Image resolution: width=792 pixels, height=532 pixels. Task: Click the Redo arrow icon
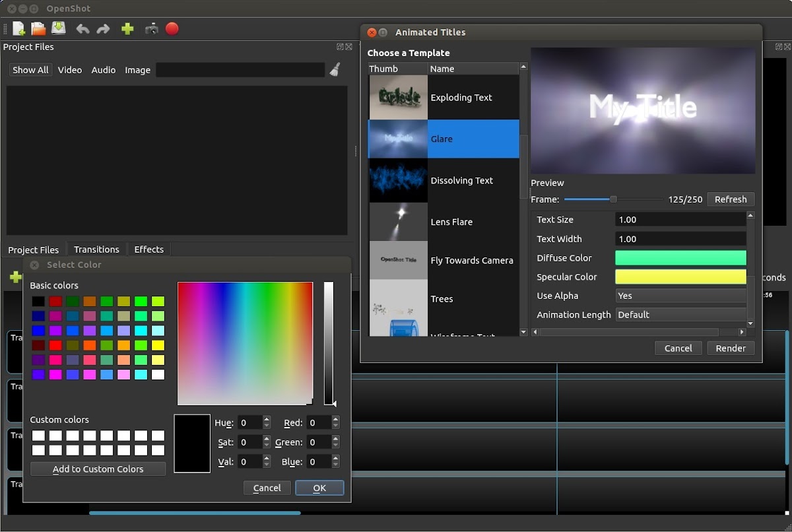[x=103, y=29]
